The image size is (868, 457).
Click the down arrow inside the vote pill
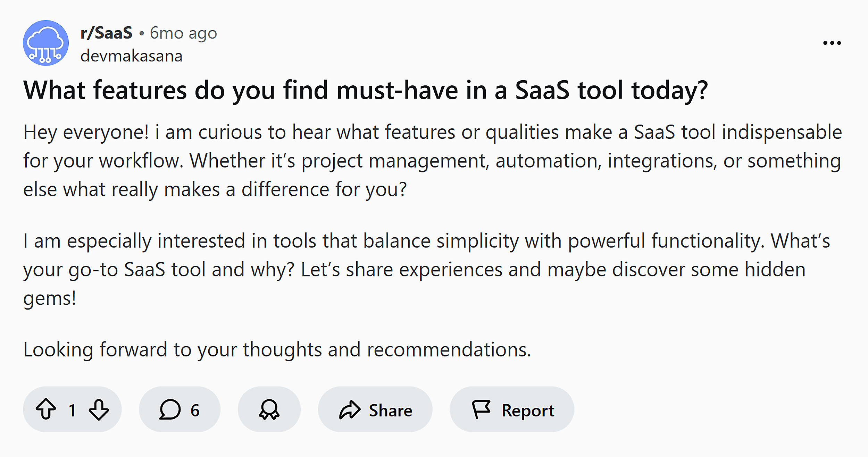click(x=98, y=409)
